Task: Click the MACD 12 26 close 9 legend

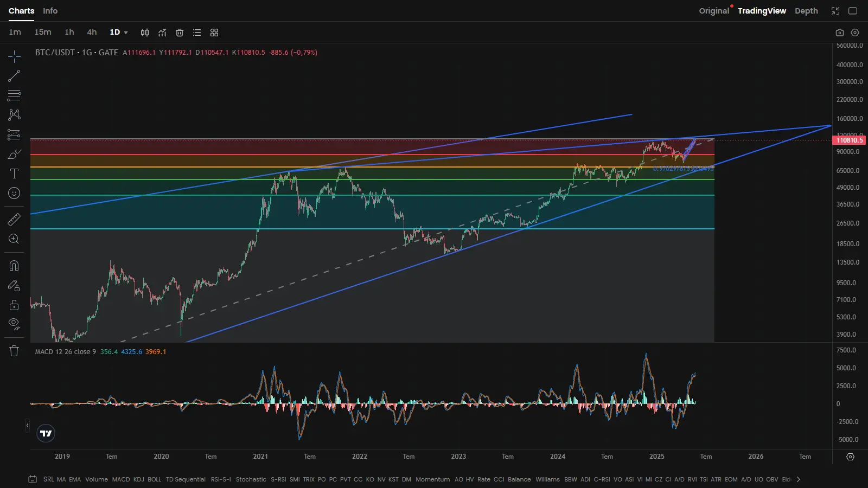Action: [x=66, y=352]
